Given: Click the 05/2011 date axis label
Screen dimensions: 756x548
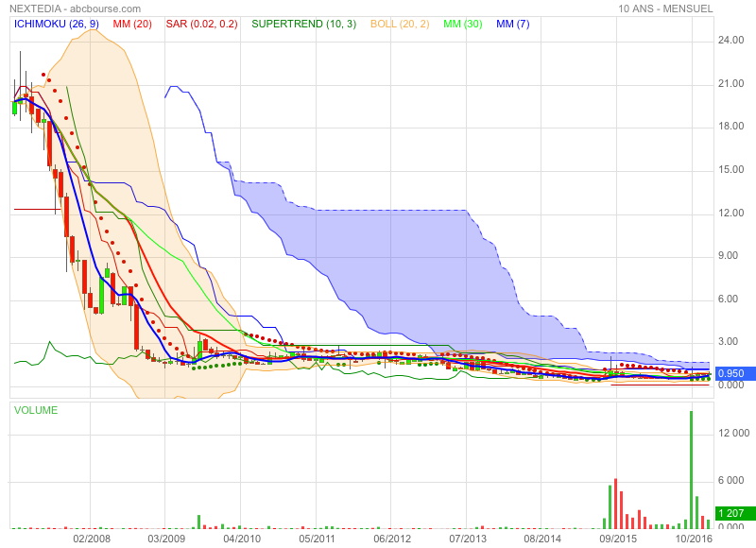Looking at the screenshot, I should point(317,539).
